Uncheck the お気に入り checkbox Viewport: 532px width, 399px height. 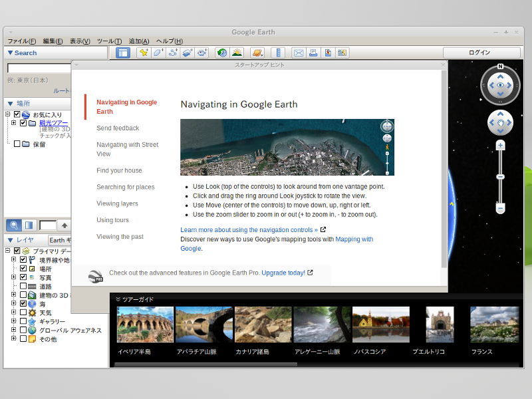tap(17, 114)
